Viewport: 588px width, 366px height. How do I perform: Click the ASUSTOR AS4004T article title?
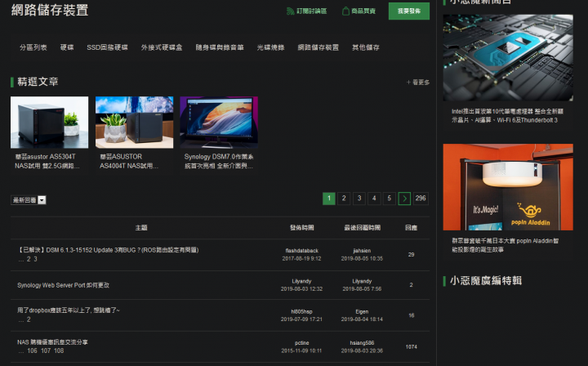tap(129, 161)
